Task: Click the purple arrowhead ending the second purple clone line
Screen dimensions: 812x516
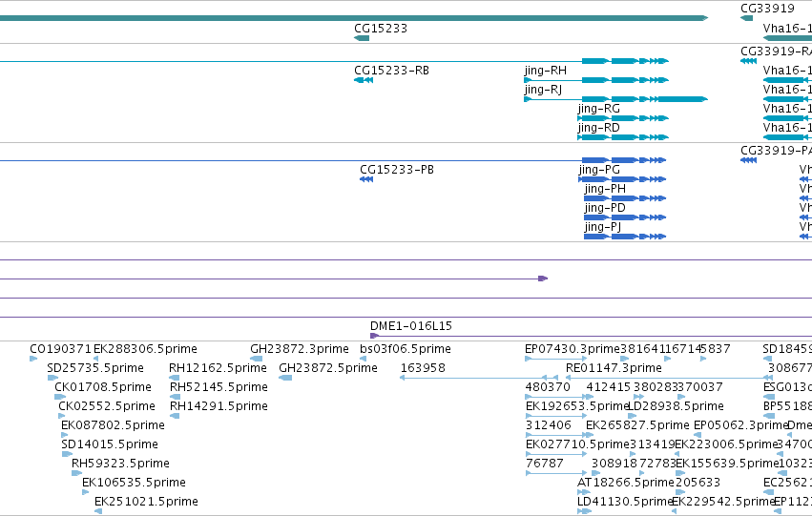Action: pos(543,279)
